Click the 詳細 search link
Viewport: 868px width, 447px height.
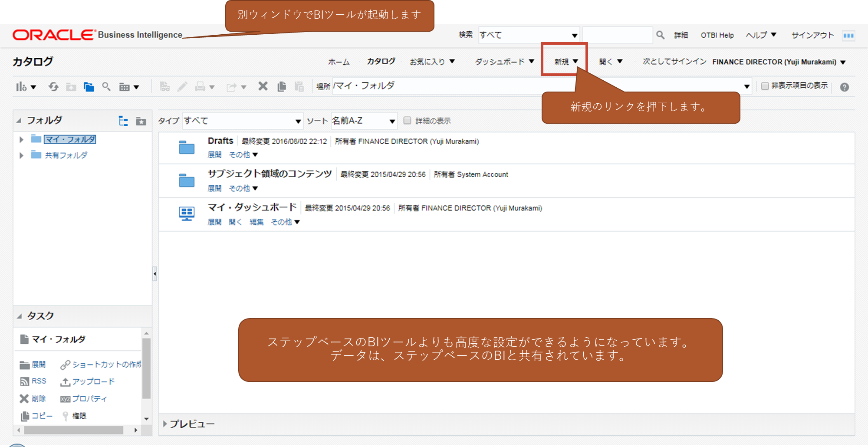pos(681,35)
